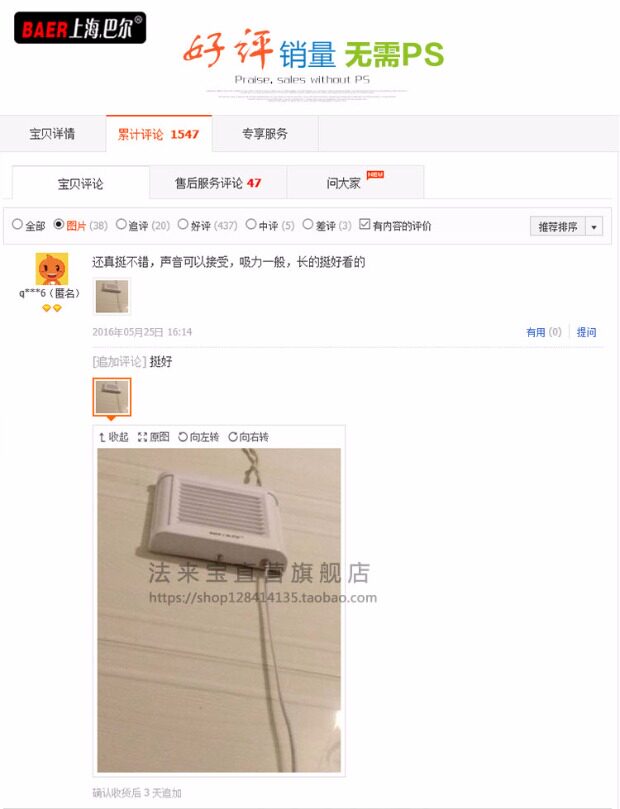
Task: Select the 全部 radio button
Action: pos(18,224)
